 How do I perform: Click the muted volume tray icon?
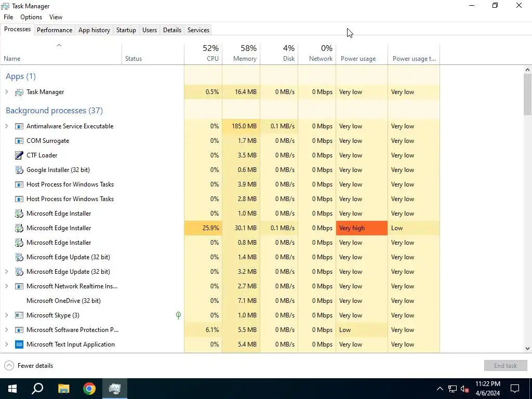click(x=465, y=389)
